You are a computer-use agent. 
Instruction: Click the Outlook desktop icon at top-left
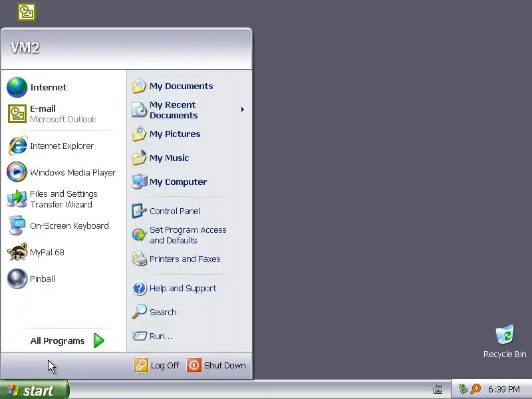tap(27, 12)
